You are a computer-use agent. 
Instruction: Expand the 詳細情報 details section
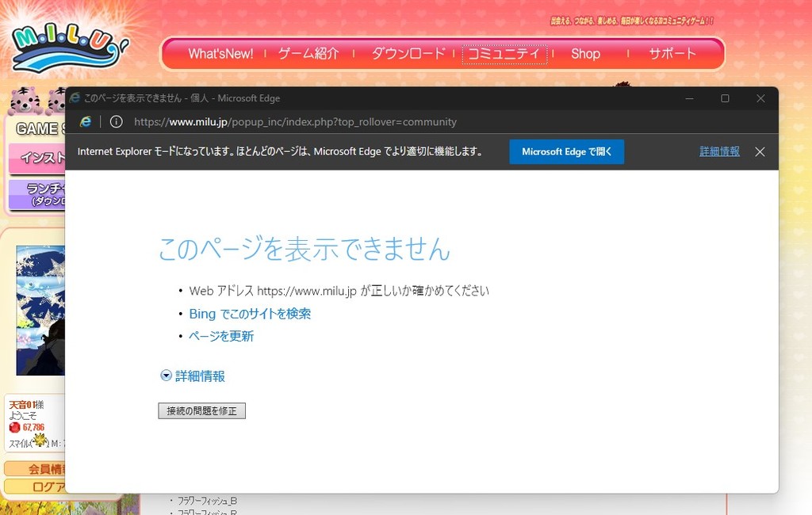point(193,376)
